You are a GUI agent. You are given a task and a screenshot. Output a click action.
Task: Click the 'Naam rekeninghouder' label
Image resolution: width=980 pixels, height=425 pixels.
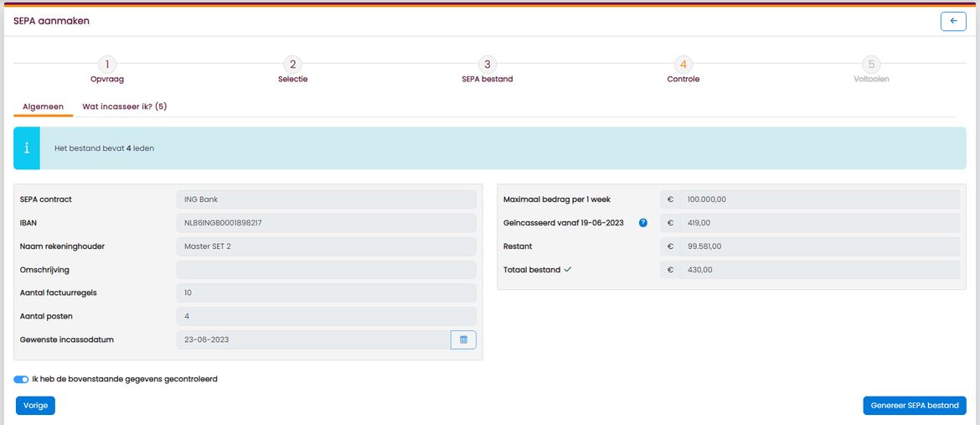pyautogui.click(x=62, y=246)
